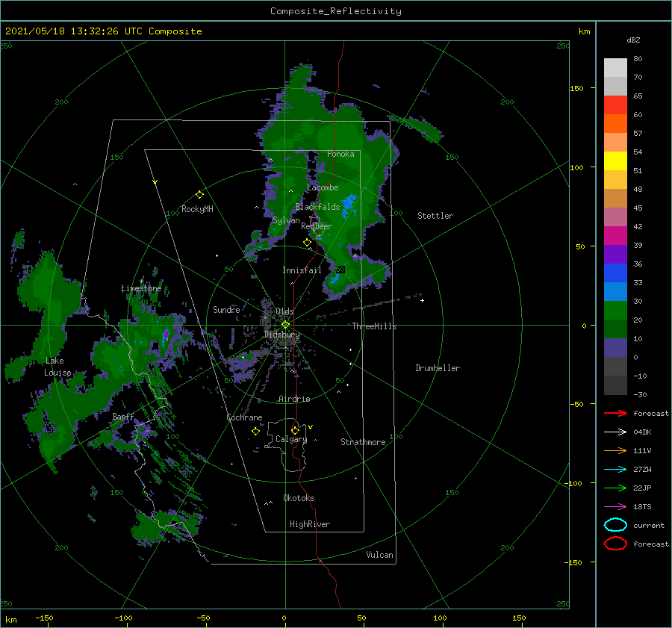Select the magenta 39–42 dBZ swatch
672x628 pixels.
[x=615, y=236]
